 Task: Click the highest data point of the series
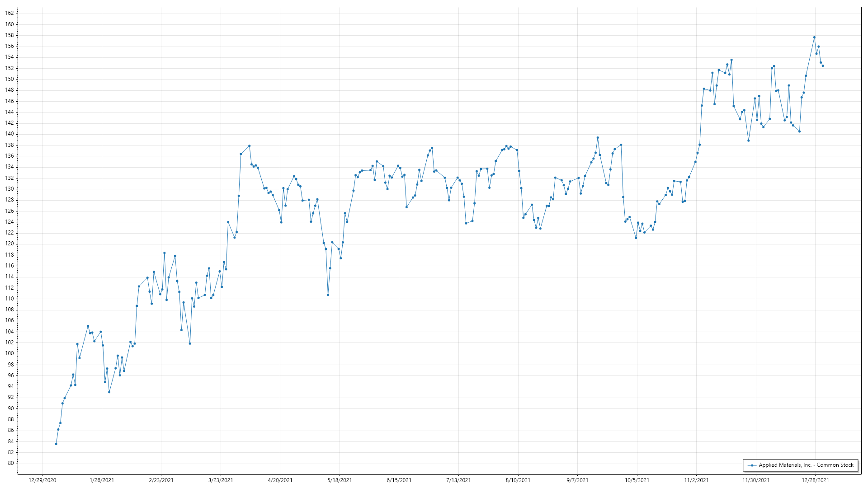coord(814,38)
